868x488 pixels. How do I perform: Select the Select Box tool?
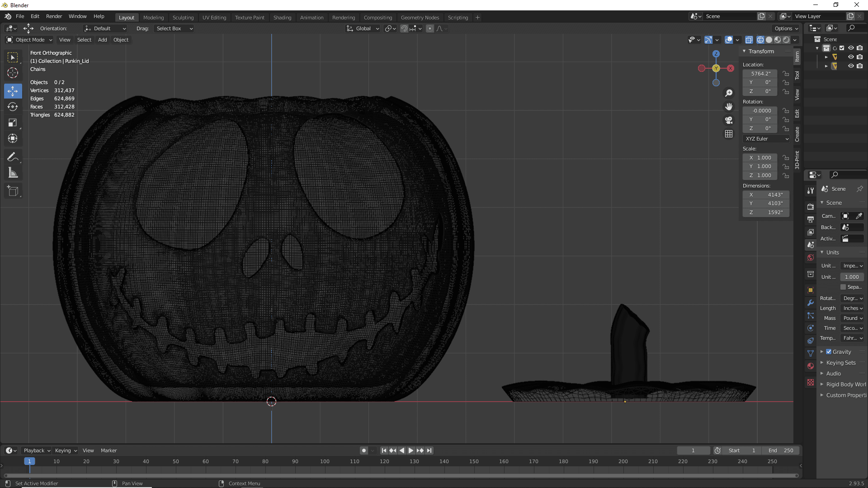(x=13, y=57)
